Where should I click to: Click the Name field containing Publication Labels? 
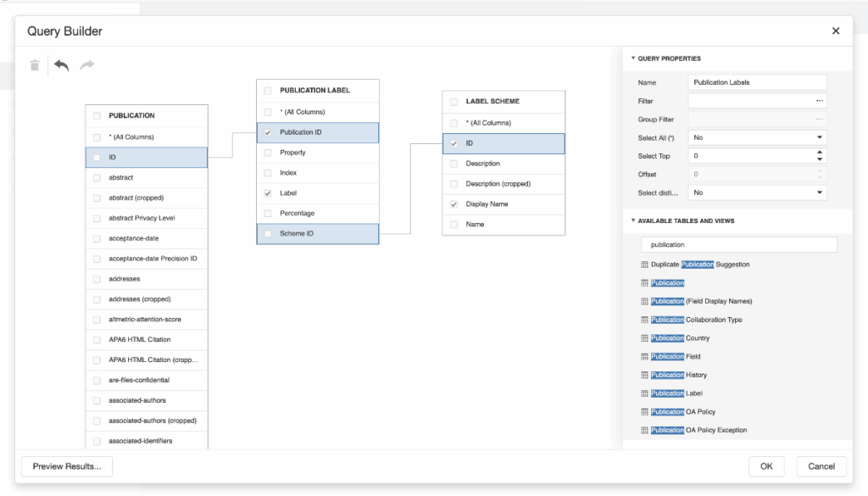(757, 82)
